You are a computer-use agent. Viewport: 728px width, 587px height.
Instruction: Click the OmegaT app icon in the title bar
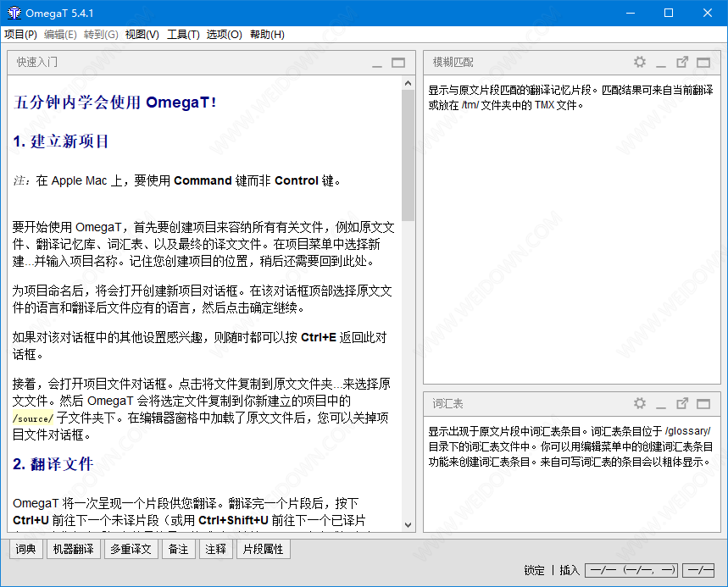14,13
